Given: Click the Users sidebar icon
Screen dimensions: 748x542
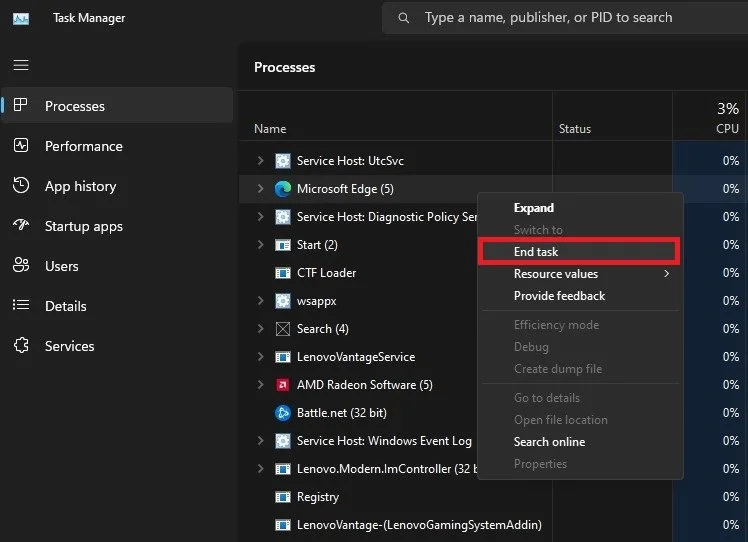Looking at the screenshot, I should pyautogui.click(x=21, y=265).
